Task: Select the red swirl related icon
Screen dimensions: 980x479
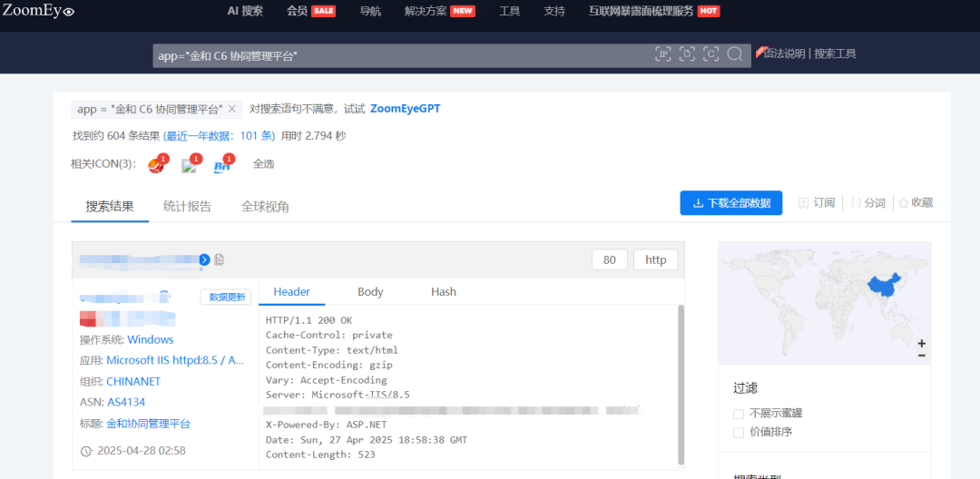Action: (x=156, y=164)
